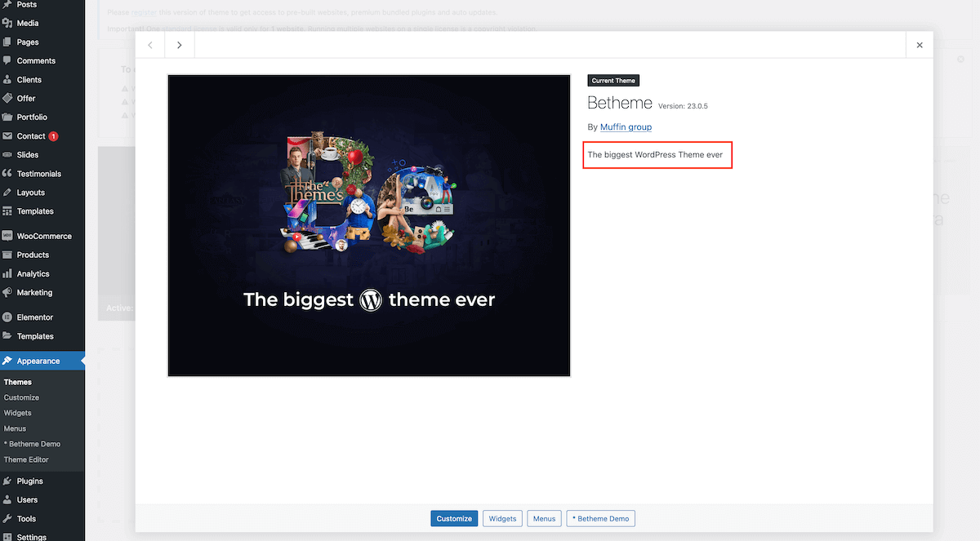The height and width of the screenshot is (541, 980).
Task: Open the Muffin group author link
Action: click(626, 127)
